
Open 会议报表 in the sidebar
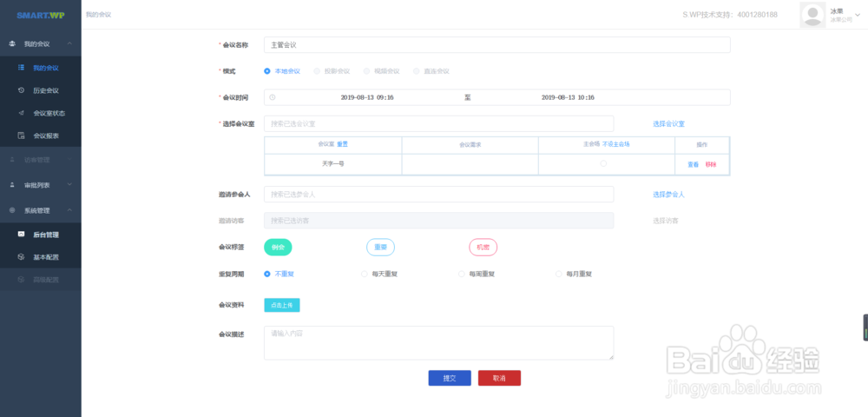(x=46, y=136)
